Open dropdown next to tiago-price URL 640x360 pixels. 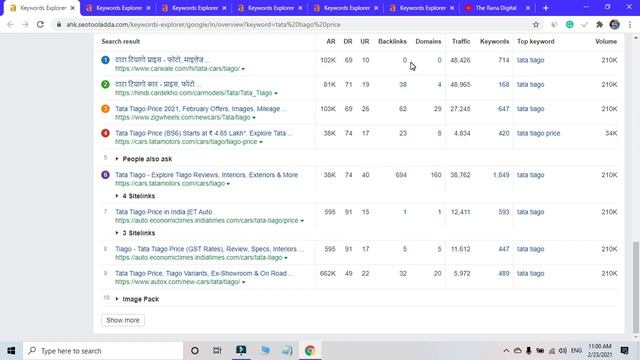coord(261,142)
